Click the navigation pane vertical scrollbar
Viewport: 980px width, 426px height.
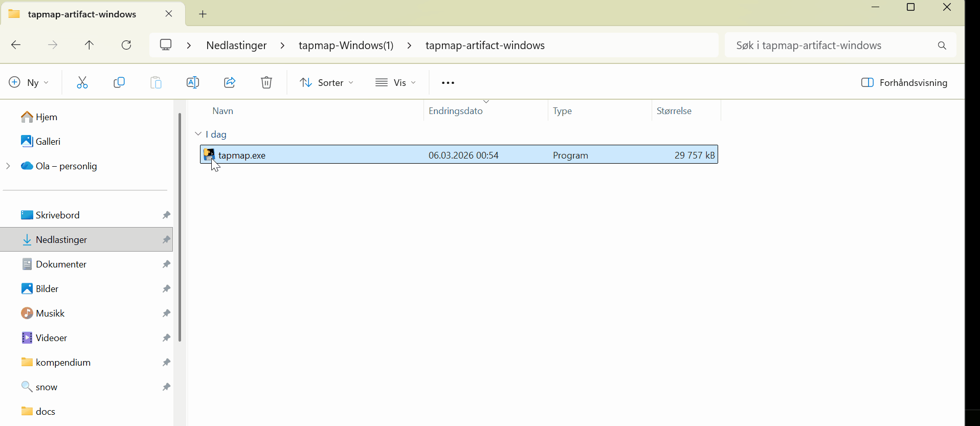(180, 228)
